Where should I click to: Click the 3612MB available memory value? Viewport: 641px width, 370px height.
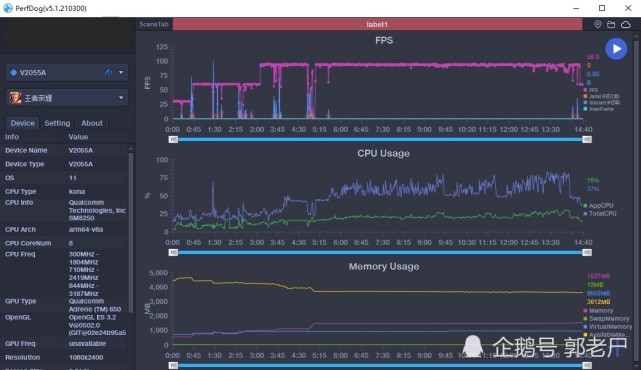(x=598, y=302)
